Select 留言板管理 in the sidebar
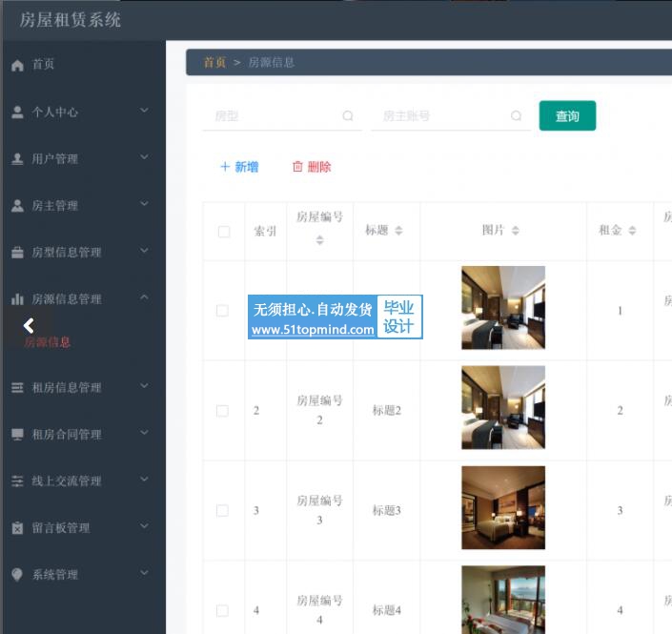 (61, 527)
